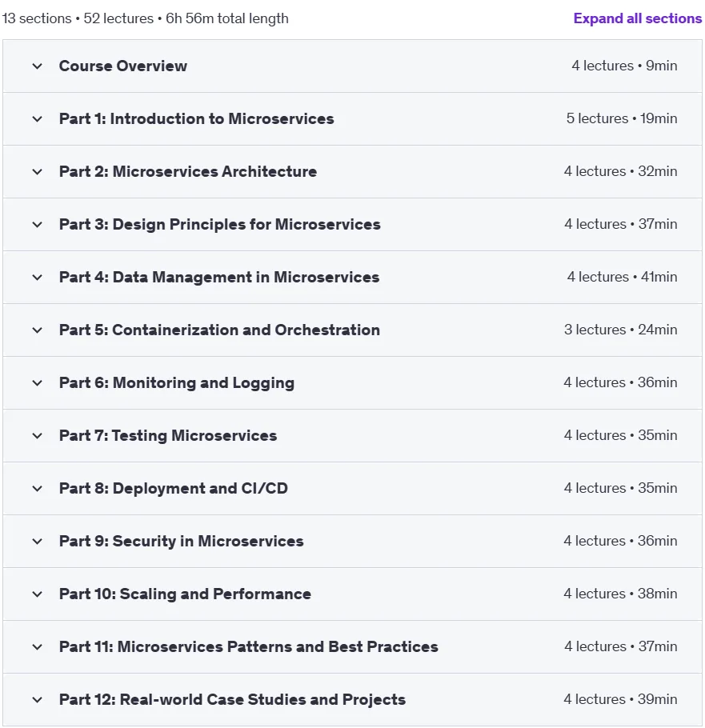Open chevron beside Part 2 Microservices Architecture
705x728 pixels.
(37, 172)
